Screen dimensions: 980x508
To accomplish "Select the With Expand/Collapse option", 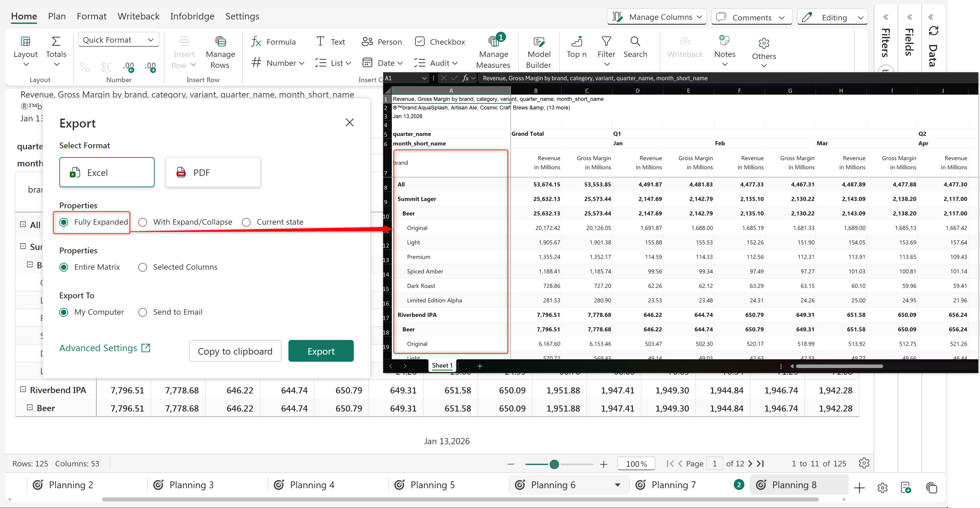I will 143,222.
